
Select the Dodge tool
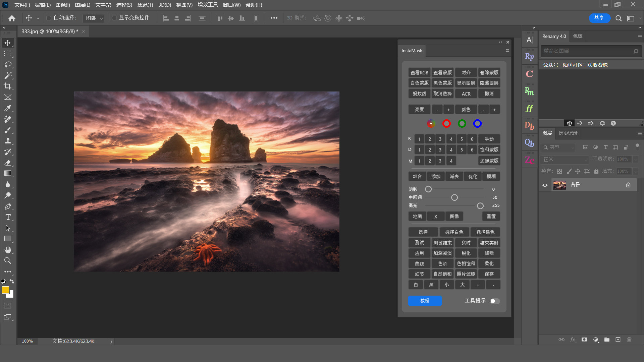8,195
